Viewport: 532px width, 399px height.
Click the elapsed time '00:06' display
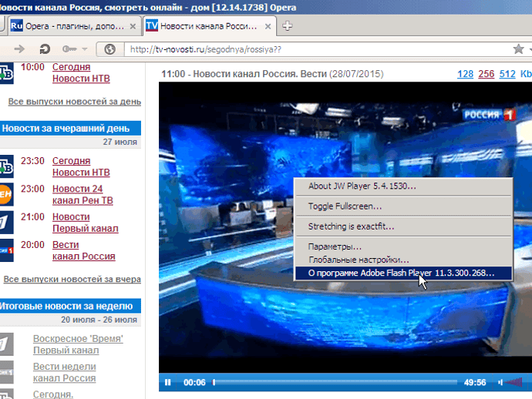[194, 382]
